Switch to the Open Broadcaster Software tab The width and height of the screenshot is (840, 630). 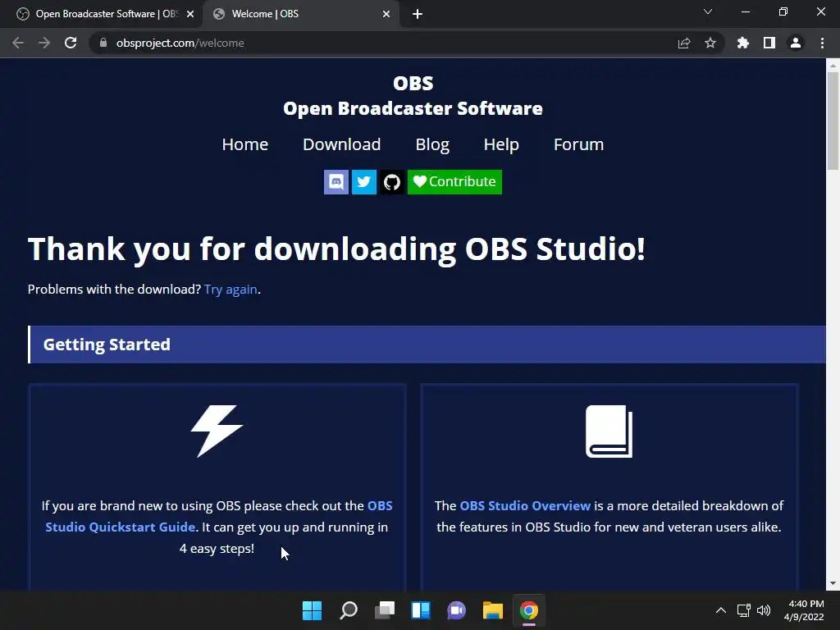pos(101,14)
